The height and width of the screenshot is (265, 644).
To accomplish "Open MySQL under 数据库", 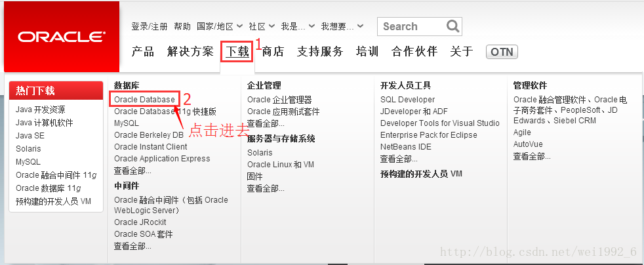I will coord(127,123).
